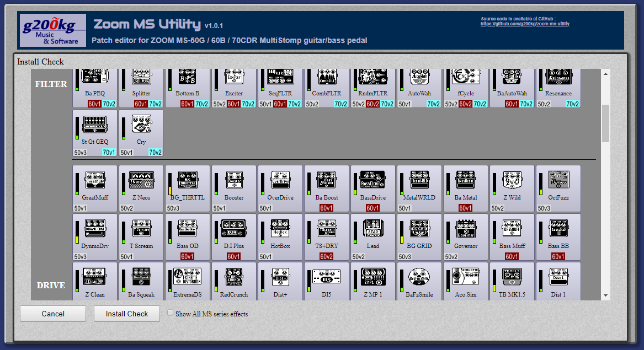Viewport: 644px width, 350px height.
Task: Select the Dist+ pedal
Action: coord(280,282)
